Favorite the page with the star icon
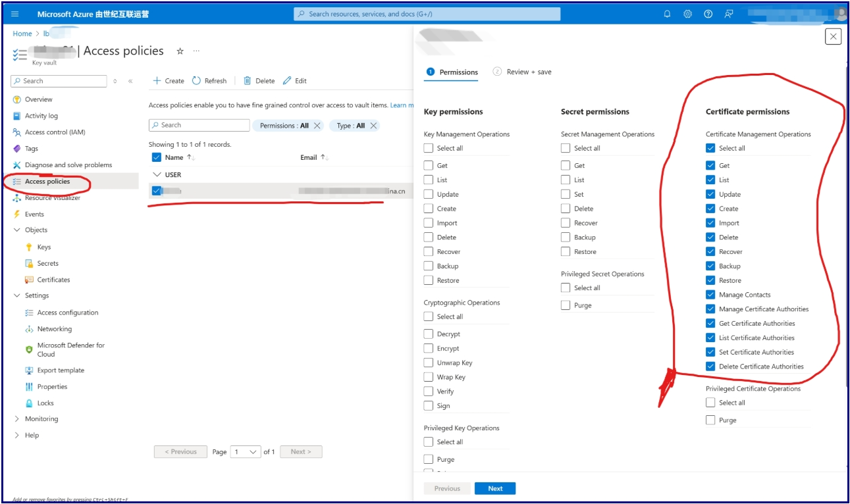Screen dimensions: 850x504 [180, 51]
